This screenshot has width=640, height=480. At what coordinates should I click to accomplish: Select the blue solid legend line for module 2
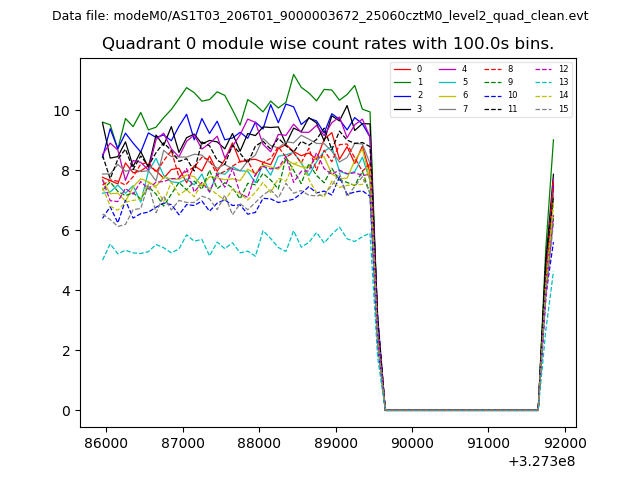pos(403,95)
